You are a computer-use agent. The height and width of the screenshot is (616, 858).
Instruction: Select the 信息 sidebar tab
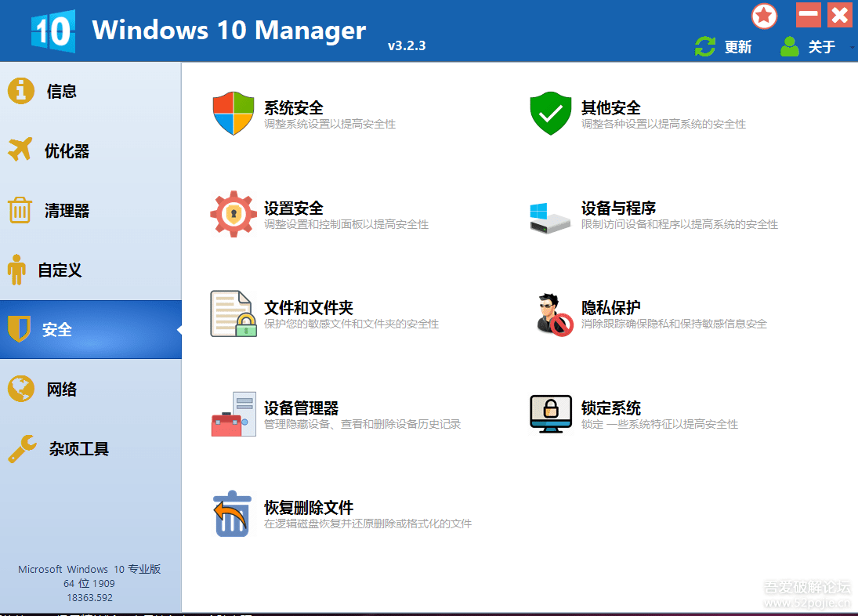coord(91,91)
